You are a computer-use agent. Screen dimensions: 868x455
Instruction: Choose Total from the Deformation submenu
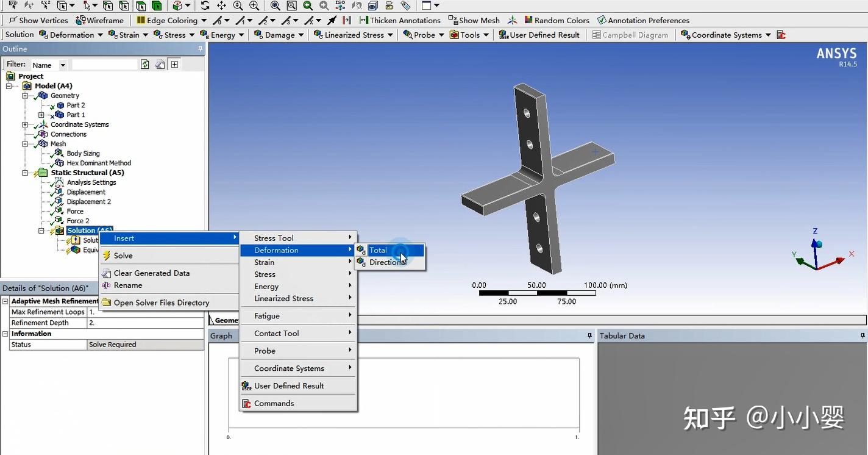click(379, 250)
